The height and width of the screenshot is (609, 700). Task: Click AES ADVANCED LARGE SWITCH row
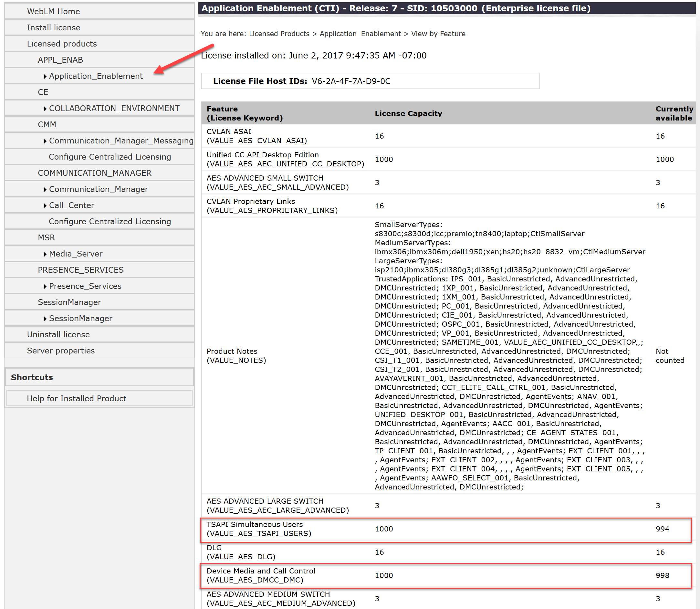tap(448, 505)
